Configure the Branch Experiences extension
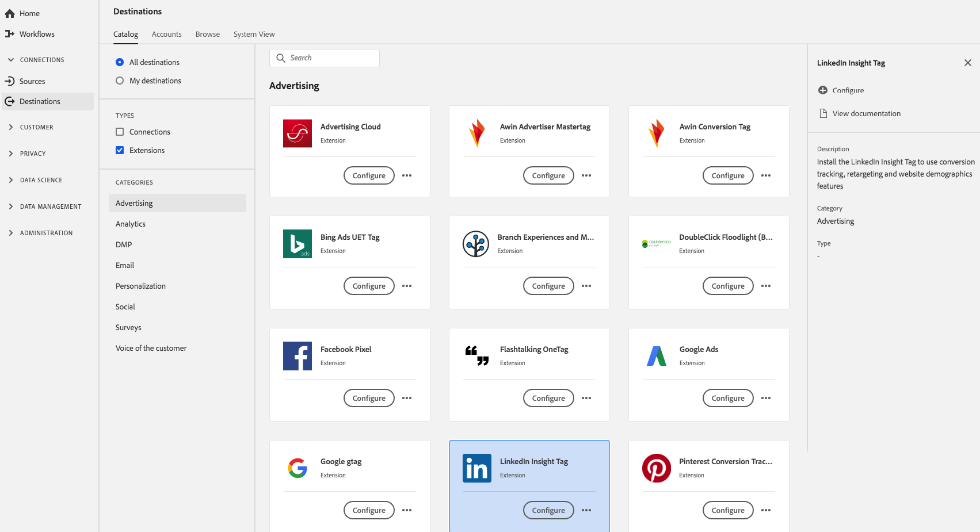The height and width of the screenshot is (532, 980). coord(548,286)
